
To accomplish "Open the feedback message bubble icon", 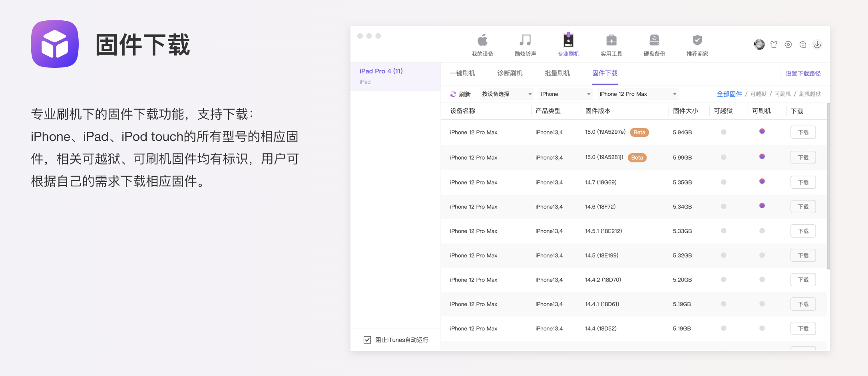I will tap(803, 44).
